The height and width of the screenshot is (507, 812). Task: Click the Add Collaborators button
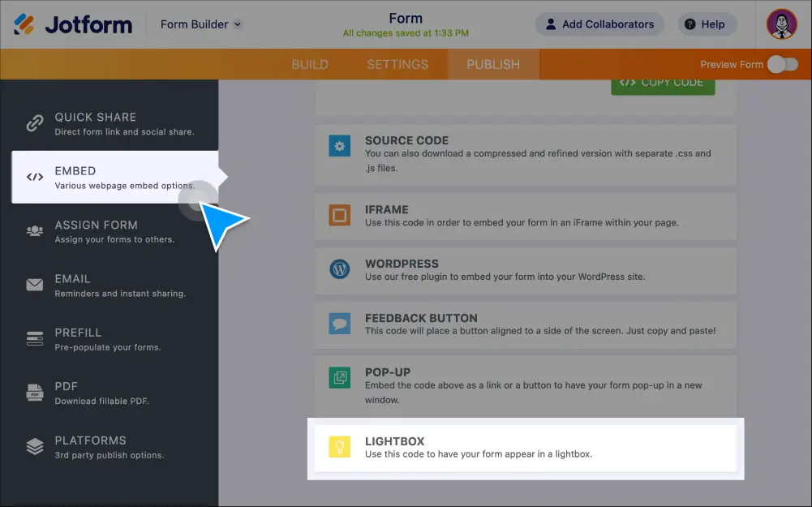(599, 24)
